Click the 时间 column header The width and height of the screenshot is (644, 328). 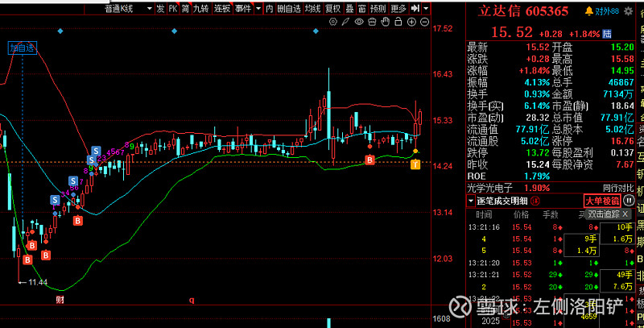(x=484, y=214)
